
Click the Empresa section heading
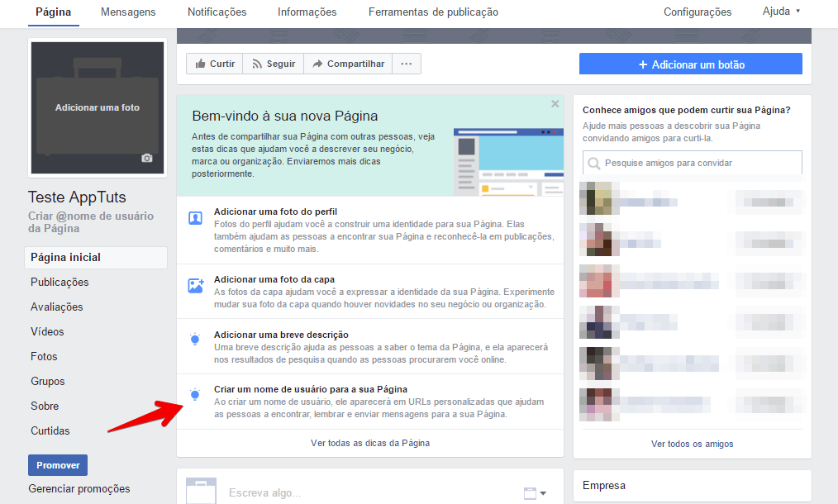pyautogui.click(x=604, y=485)
